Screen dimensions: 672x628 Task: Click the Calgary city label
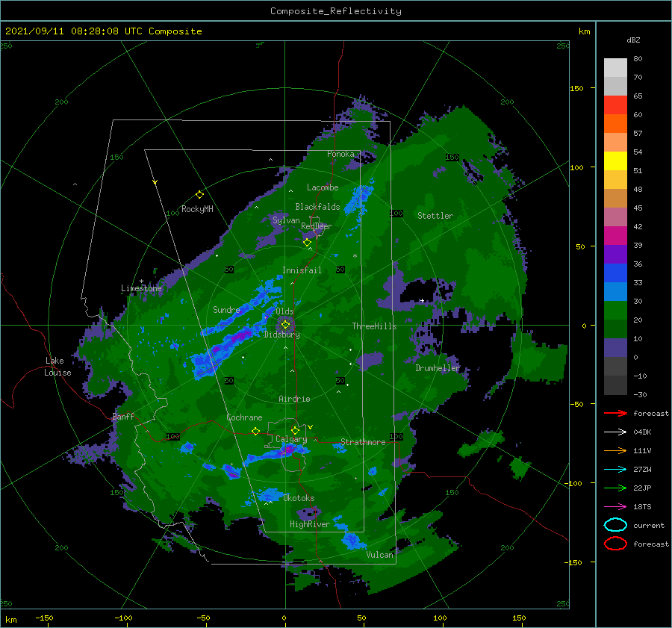(291, 439)
